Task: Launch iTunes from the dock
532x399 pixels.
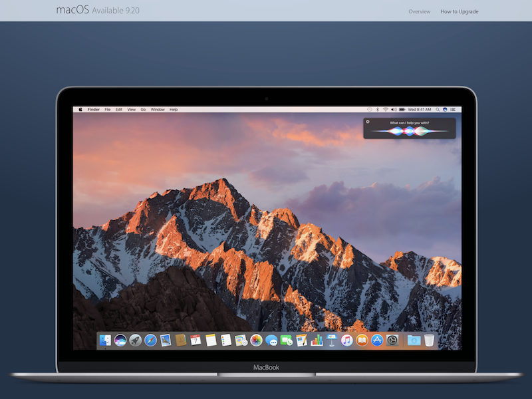Action: click(x=346, y=340)
